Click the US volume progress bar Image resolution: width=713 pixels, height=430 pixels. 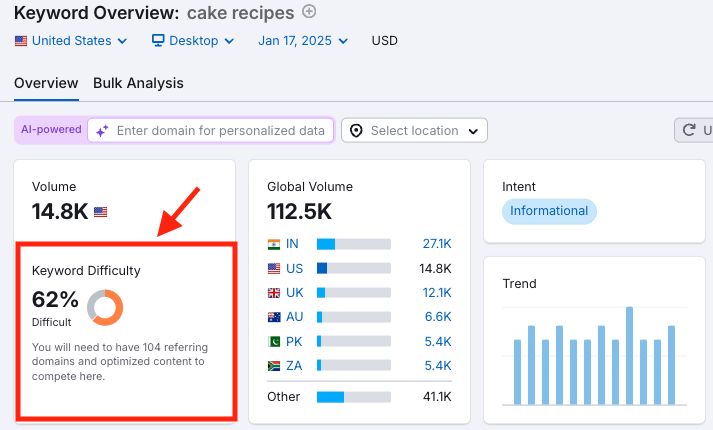tap(354, 269)
